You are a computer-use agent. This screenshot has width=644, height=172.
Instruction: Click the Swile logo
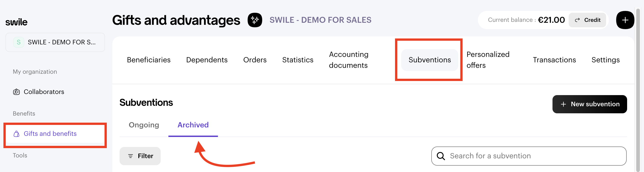pyautogui.click(x=16, y=22)
